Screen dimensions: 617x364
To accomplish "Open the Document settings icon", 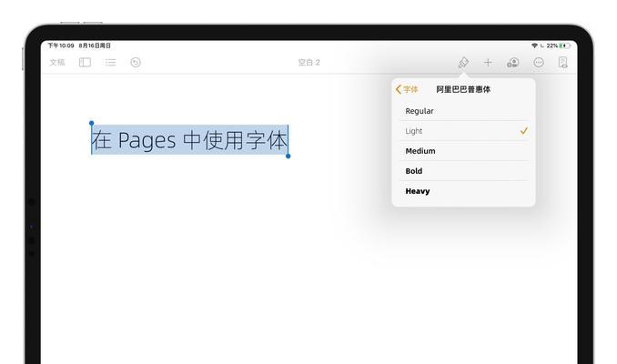I will [x=563, y=62].
